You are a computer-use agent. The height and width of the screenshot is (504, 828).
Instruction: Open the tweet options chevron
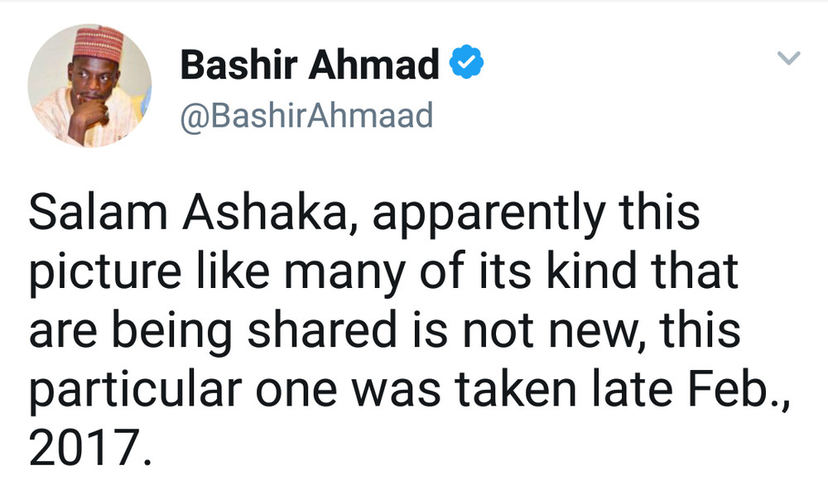click(789, 57)
